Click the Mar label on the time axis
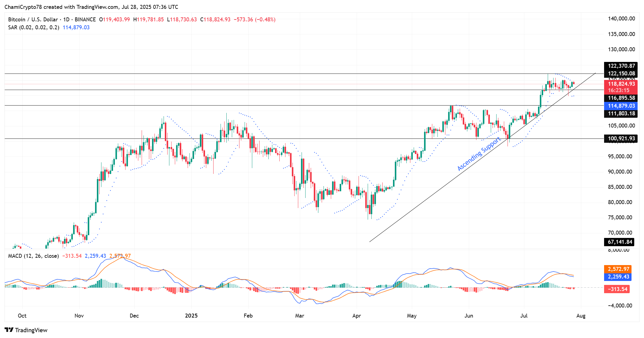The height and width of the screenshot is (338, 644). 300,316
